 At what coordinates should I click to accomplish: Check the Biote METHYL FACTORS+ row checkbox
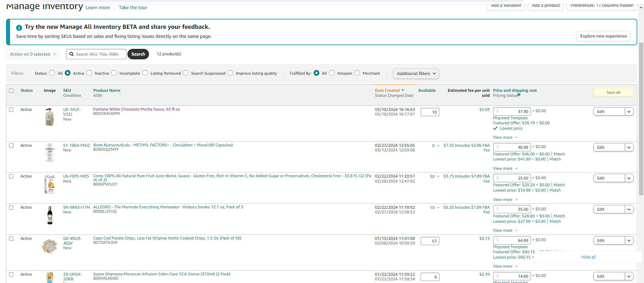[x=11, y=145]
